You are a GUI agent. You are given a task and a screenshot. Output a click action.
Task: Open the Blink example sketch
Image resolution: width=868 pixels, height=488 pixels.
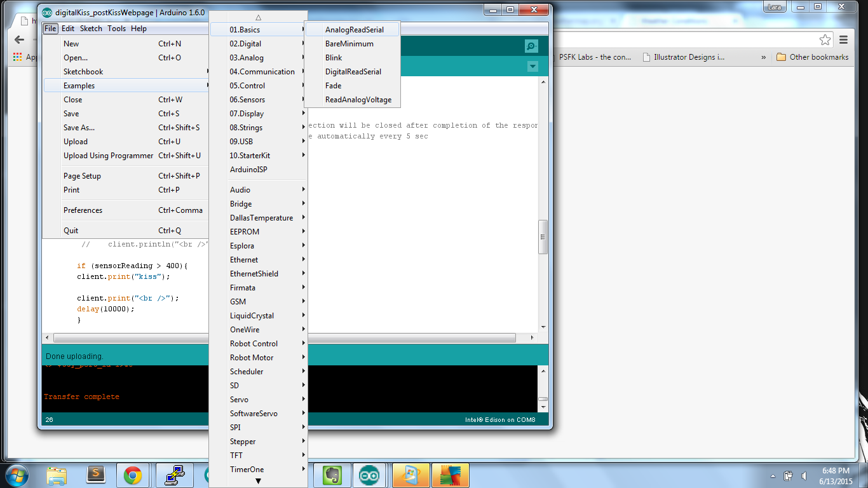click(x=353, y=58)
